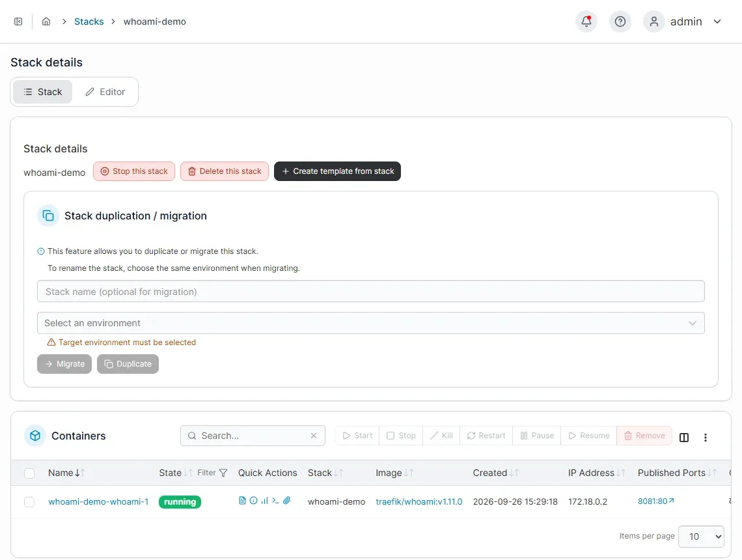The height and width of the screenshot is (560, 742).
Task: Sort containers by Name
Action: pyautogui.click(x=66, y=473)
